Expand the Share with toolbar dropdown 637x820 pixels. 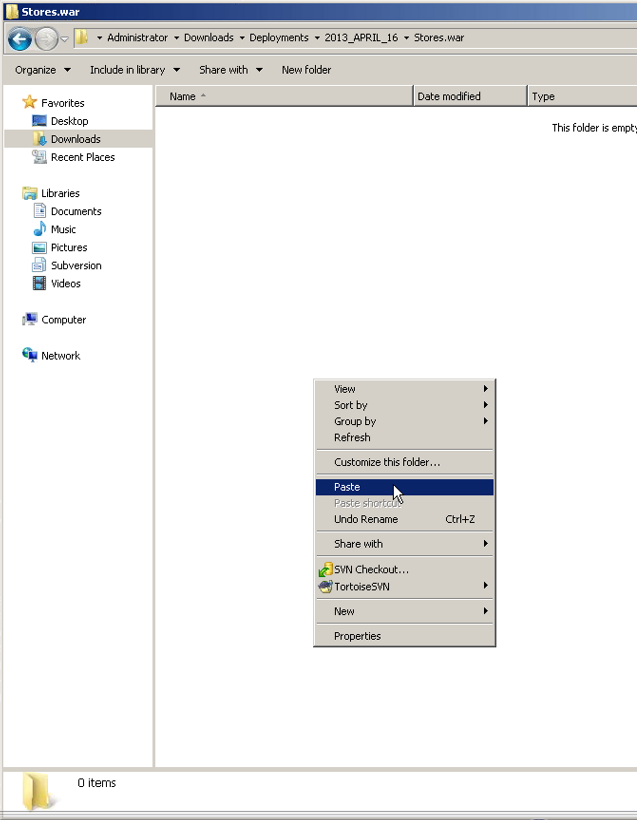230,70
